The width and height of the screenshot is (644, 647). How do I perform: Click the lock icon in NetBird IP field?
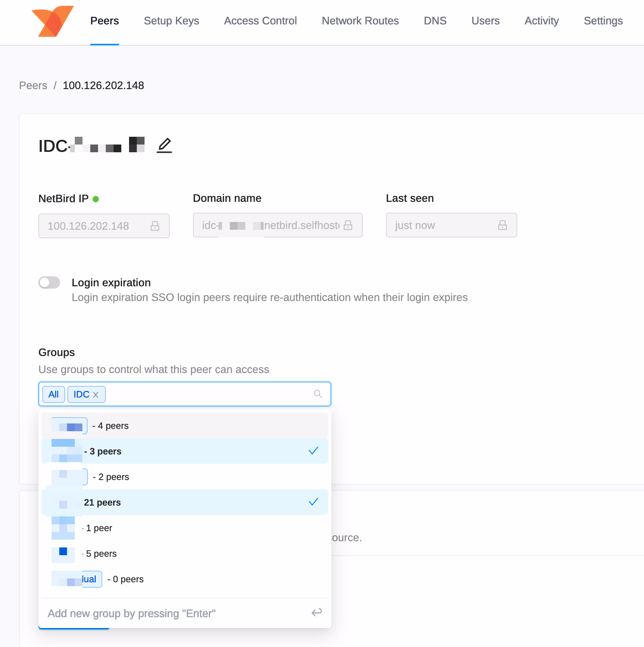(x=155, y=226)
